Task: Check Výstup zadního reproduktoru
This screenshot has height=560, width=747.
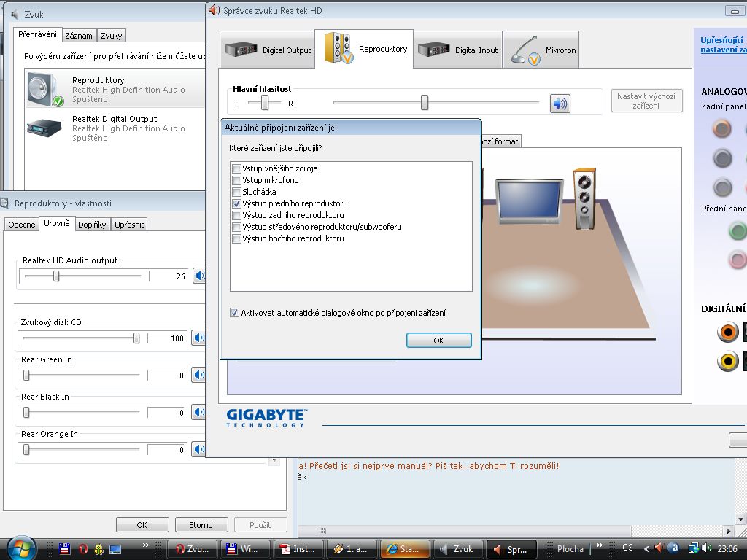Action: click(x=236, y=215)
